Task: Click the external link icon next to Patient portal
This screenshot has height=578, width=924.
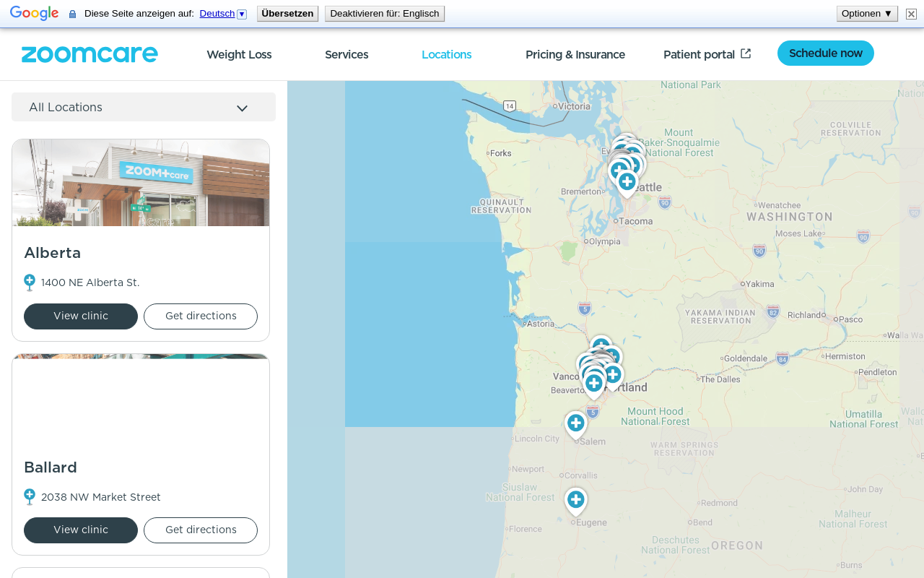Action: 746,53
